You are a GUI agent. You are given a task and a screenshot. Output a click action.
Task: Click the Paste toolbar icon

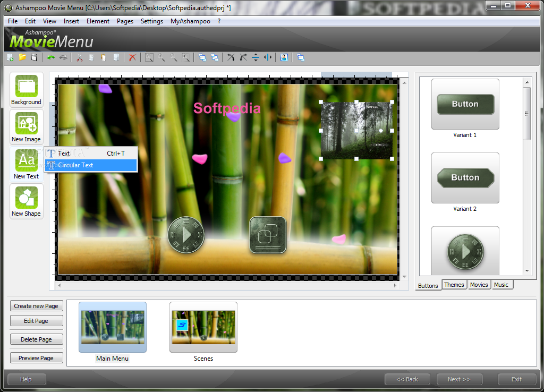point(104,57)
